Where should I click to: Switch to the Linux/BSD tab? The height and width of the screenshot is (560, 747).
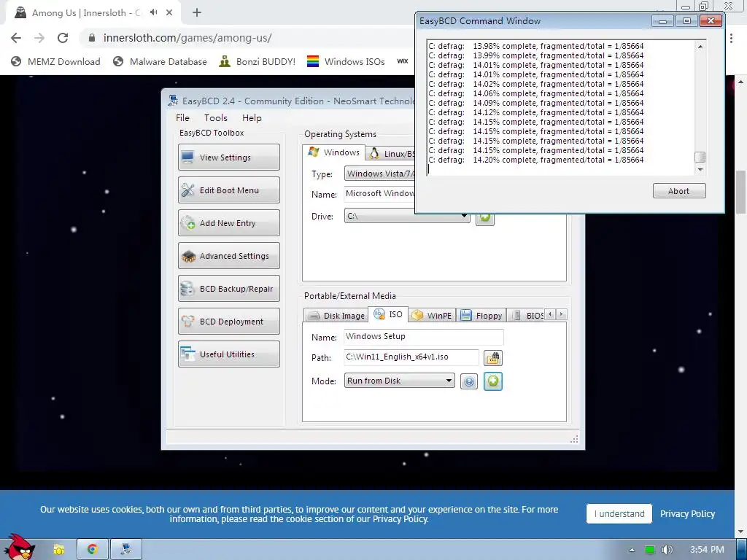pyautogui.click(x=391, y=153)
